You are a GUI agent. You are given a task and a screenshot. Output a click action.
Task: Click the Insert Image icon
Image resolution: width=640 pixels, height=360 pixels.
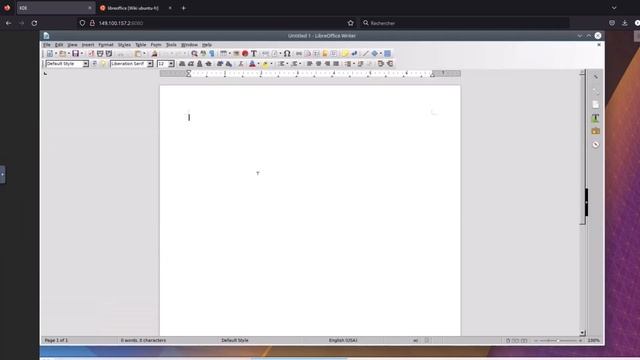pos(236,53)
